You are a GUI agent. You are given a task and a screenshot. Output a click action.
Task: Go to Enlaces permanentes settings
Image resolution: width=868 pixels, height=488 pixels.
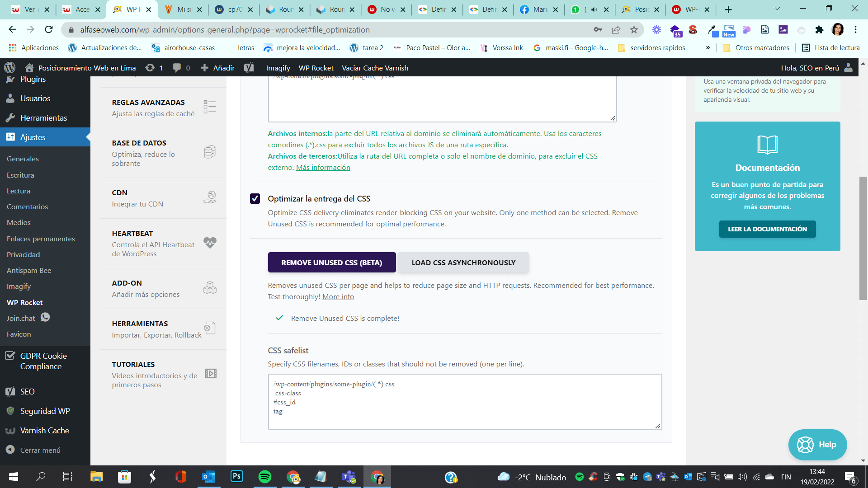coord(41,239)
